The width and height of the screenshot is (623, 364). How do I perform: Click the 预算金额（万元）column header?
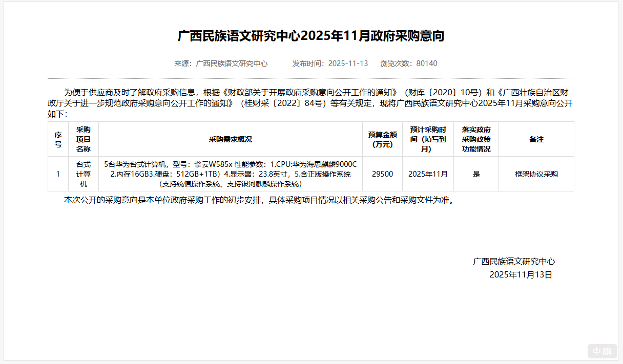coord(382,139)
